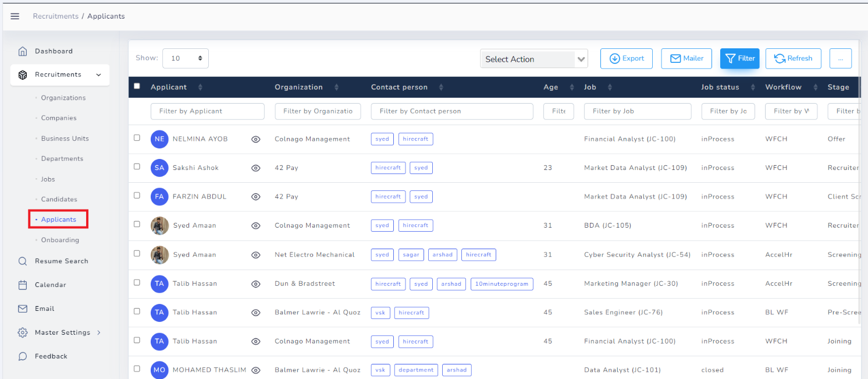Tick the select-all checkbox in header
Screen dimensions: 868x379
(137, 86)
